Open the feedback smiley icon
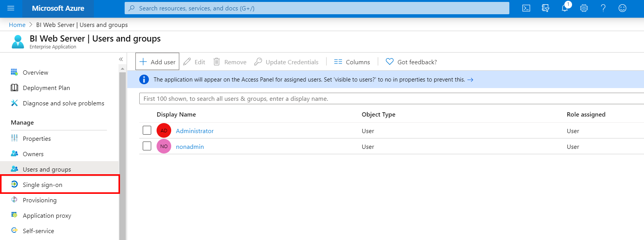This screenshot has height=240, width=644. pos(622,8)
